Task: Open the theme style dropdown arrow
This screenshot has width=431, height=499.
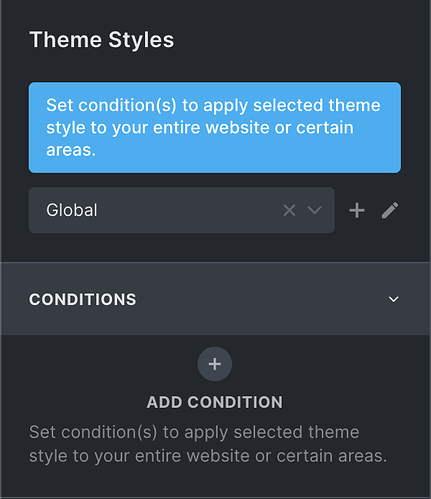Action: coord(314,210)
